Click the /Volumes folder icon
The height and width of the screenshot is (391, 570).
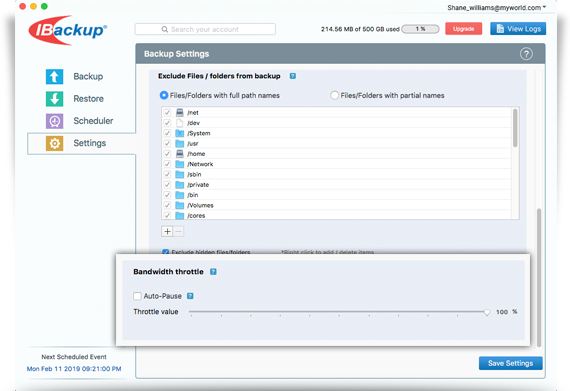pos(180,205)
